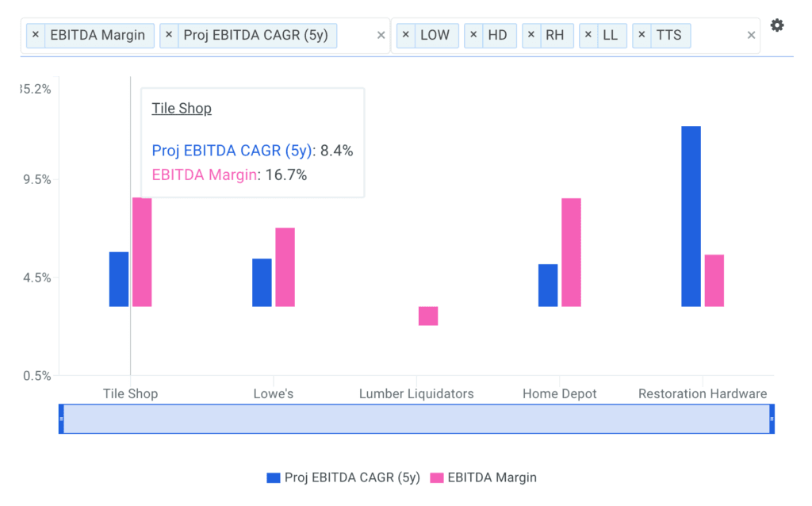Click Lumber Liquidators pink bar
812x506 pixels.
click(x=428, y=316)
